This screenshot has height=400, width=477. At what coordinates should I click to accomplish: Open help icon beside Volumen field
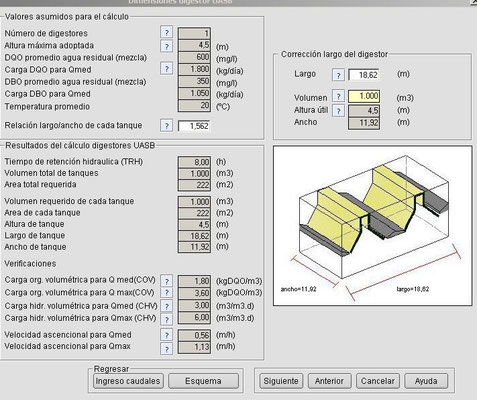(338, 96)
